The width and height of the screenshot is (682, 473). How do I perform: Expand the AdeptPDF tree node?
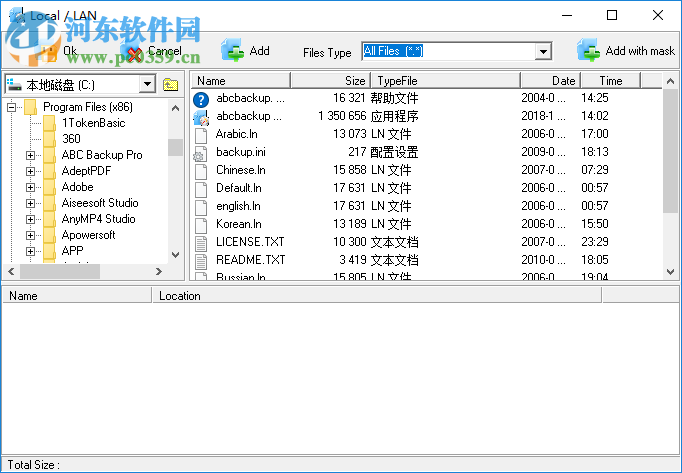(30, 171)
